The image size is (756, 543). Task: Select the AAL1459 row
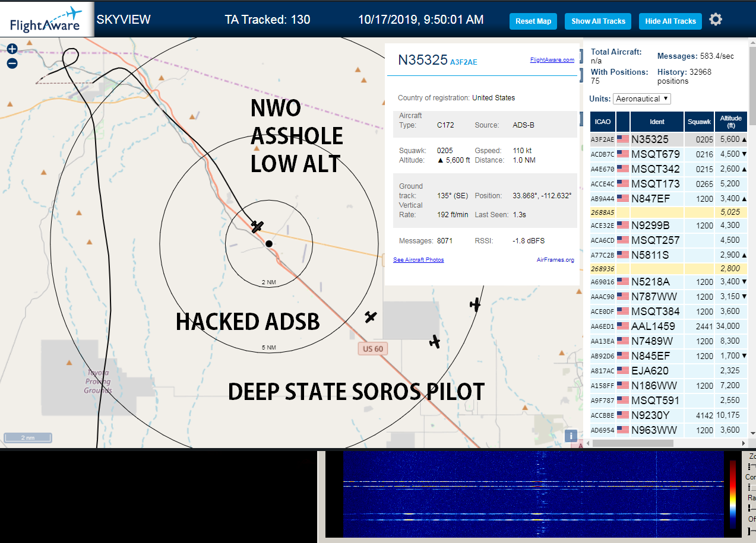point(669,326)
